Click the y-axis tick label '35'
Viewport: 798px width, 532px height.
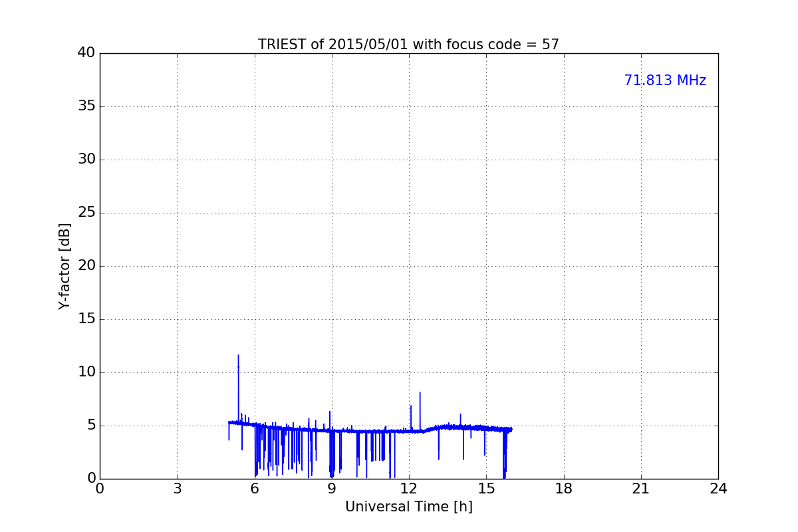[86, 106]
